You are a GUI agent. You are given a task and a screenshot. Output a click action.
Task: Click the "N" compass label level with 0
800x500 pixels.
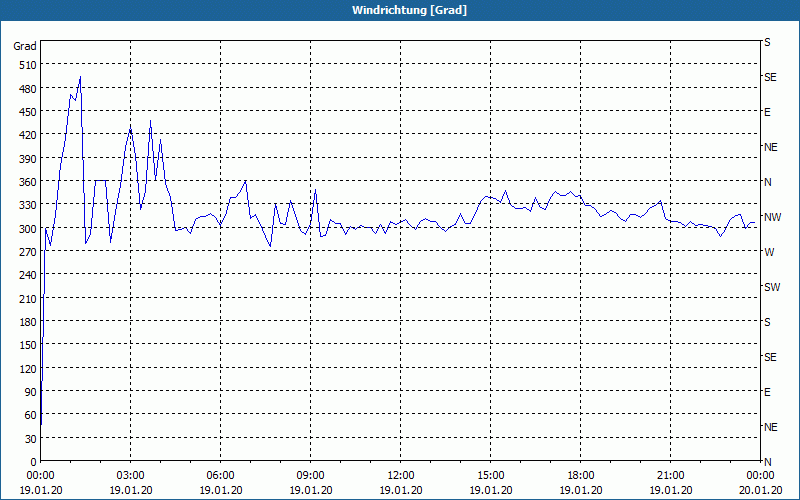pyautogui.click(x=768, y=462)
